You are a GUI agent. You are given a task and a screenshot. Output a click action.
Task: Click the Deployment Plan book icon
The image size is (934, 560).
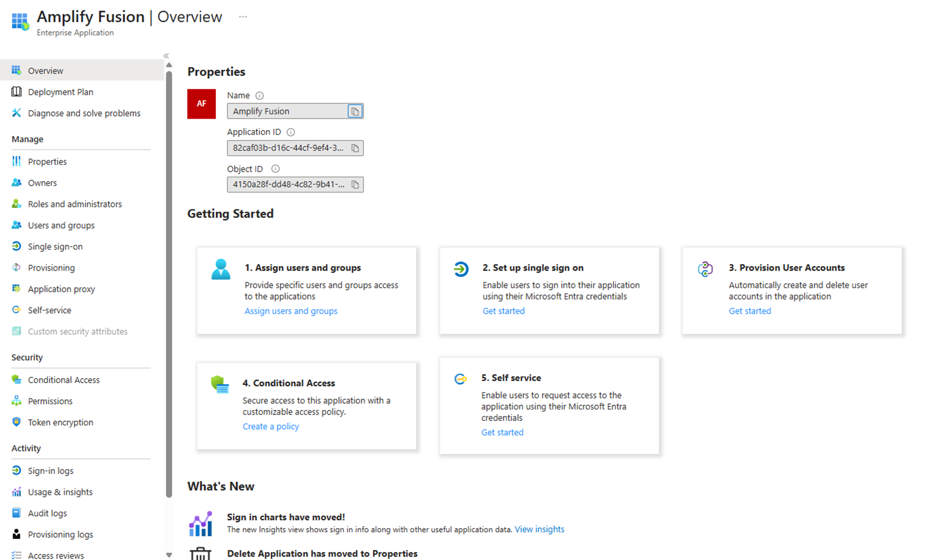pos(17,91)
